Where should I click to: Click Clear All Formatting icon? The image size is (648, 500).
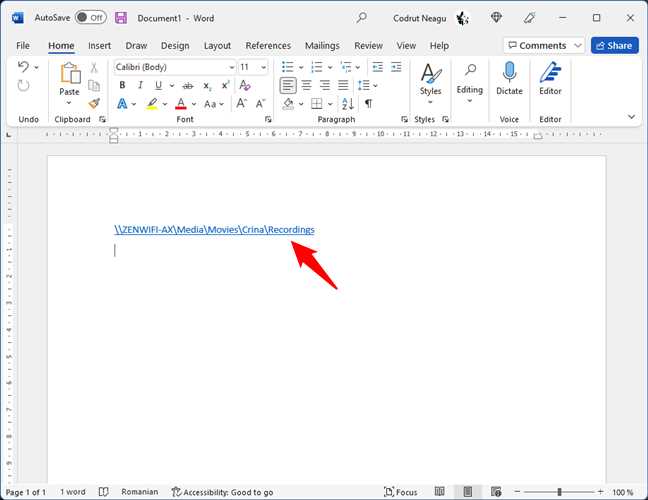(x=245, y=85)
